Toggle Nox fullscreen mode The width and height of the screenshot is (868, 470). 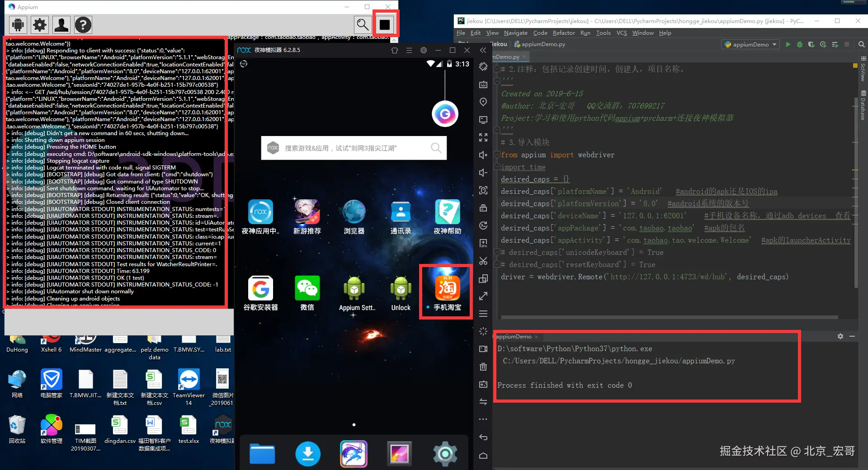pyautogui.click(x=483, y=137)
